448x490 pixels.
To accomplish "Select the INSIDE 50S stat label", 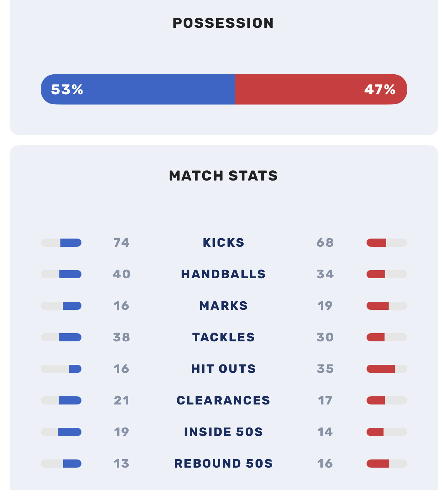I will click(223, 432).
